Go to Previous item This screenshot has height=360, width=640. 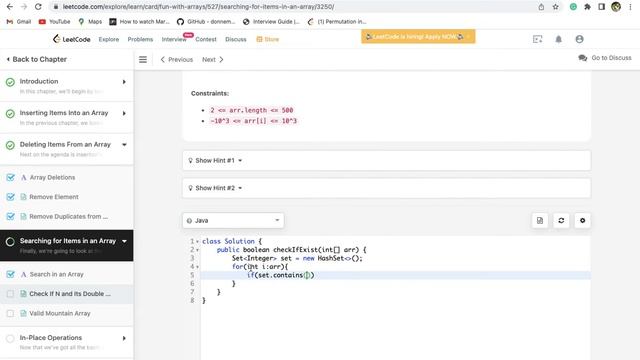tap(176, 60)
